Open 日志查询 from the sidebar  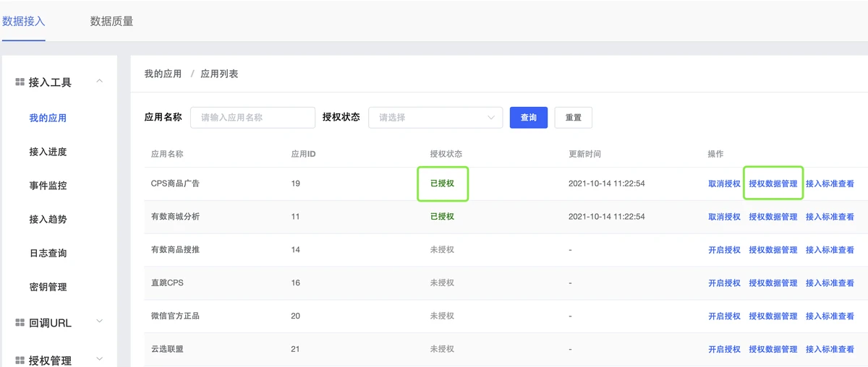(48, 254)
